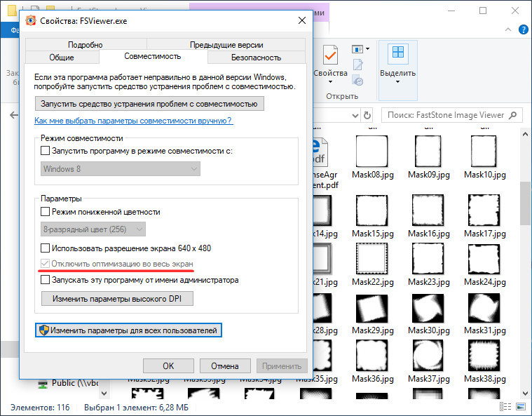Click scroll up arrow of Explorer file list
Screen dimensions: 532x416
point(525,134)
